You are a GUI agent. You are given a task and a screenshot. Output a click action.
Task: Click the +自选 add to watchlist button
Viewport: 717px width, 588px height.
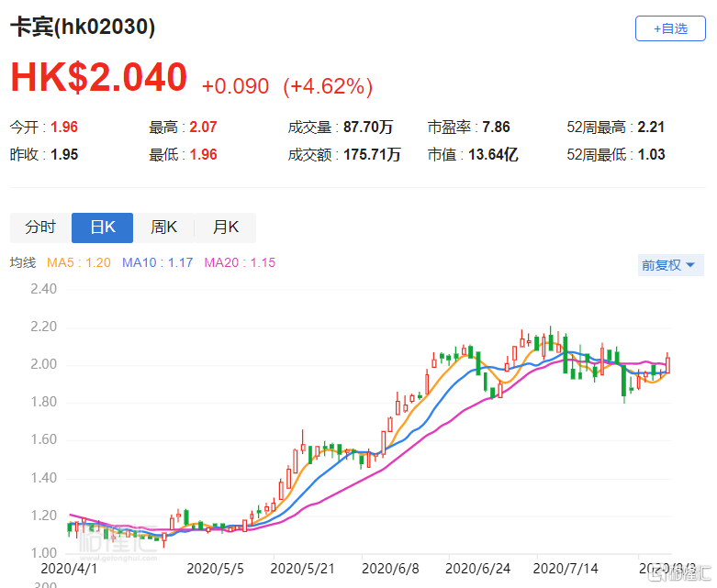669,28
